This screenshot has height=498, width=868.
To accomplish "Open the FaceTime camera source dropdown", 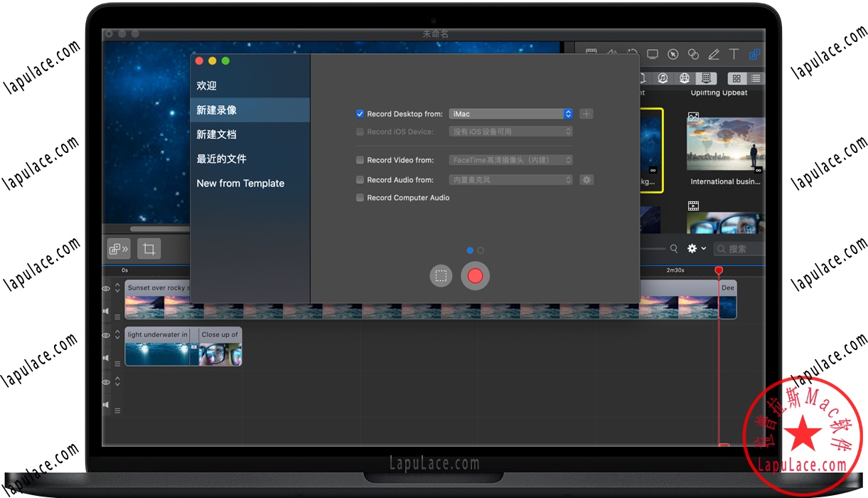I will pos(510,160).
